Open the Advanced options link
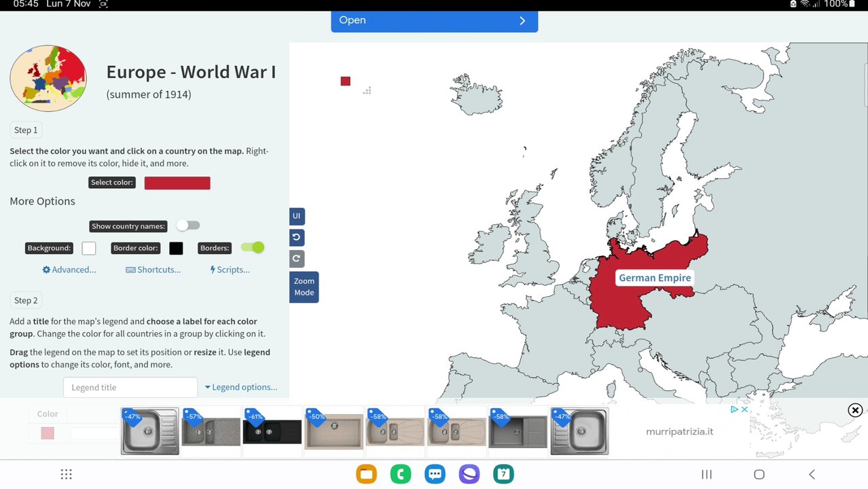This screenshot has width=868, height=489. 69,270
